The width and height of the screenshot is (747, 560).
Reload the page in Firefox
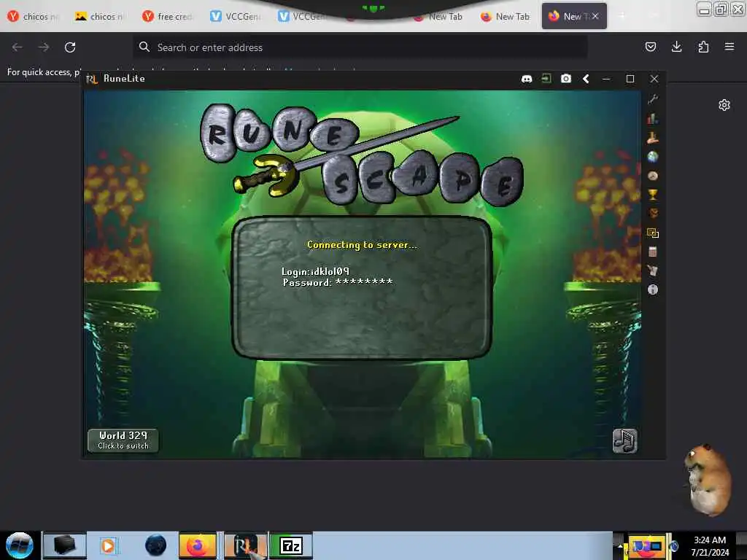tap(70, 47)
